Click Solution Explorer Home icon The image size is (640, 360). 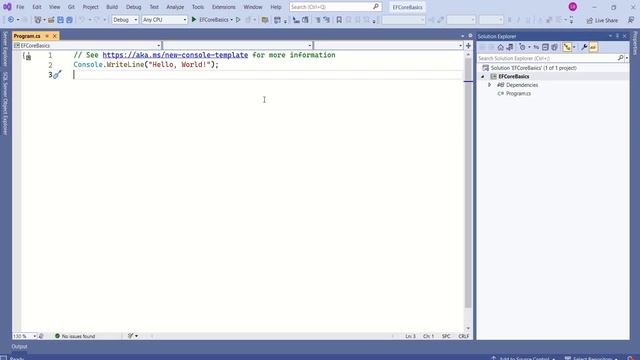click(x=500, y=47)
